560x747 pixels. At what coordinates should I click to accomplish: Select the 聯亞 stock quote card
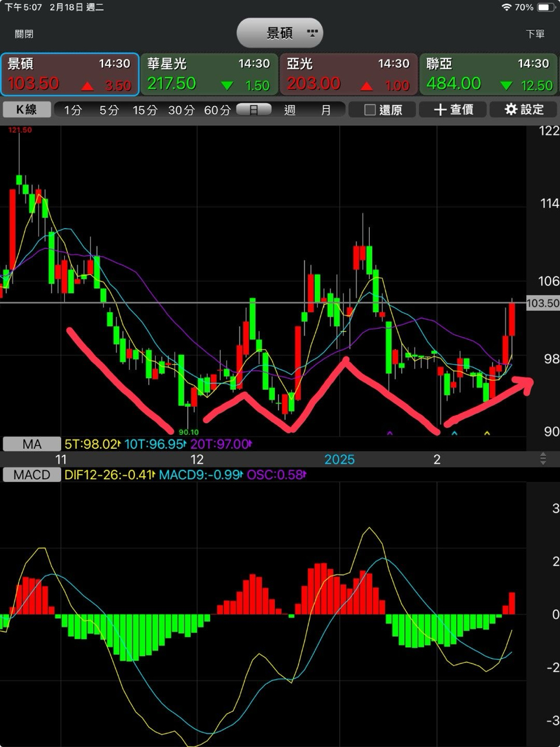pyautogui.click(x=488, y=74)
